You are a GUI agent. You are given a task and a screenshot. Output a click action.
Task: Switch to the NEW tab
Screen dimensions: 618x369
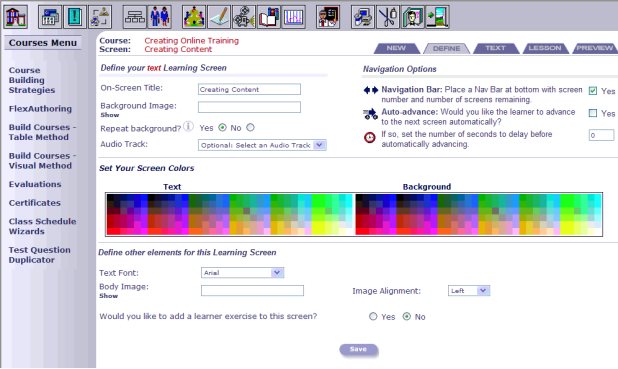pyautogui.click(x=396, y=48)
